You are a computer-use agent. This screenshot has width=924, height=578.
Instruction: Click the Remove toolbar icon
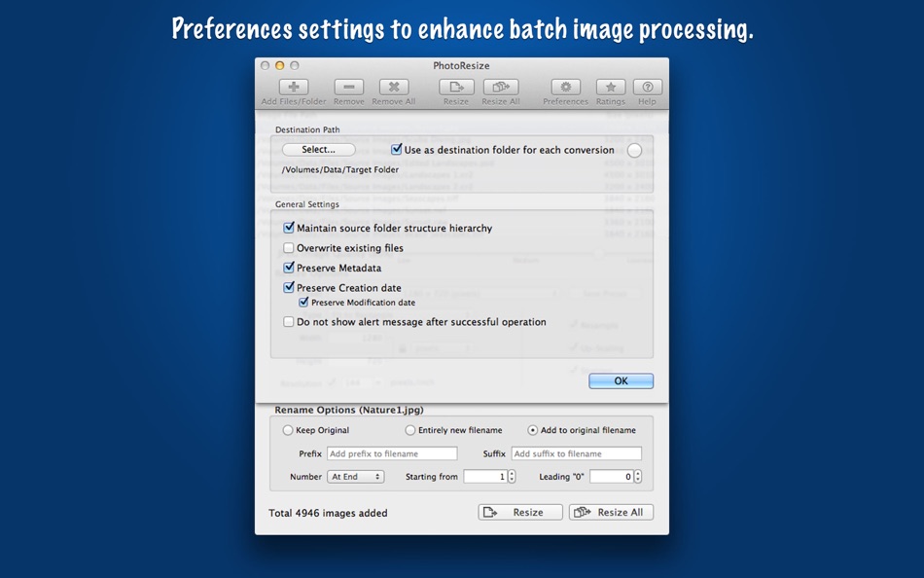349,88
